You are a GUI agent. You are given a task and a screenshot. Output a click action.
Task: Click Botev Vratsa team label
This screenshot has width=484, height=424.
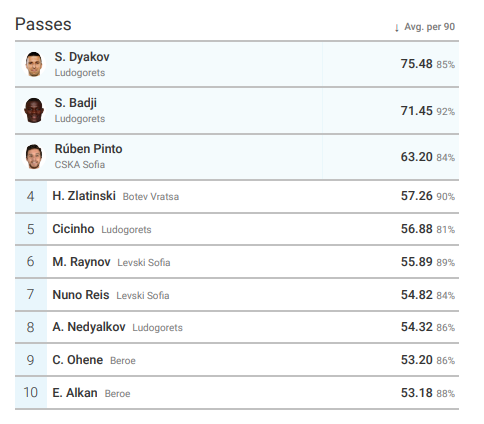[151, 197]
